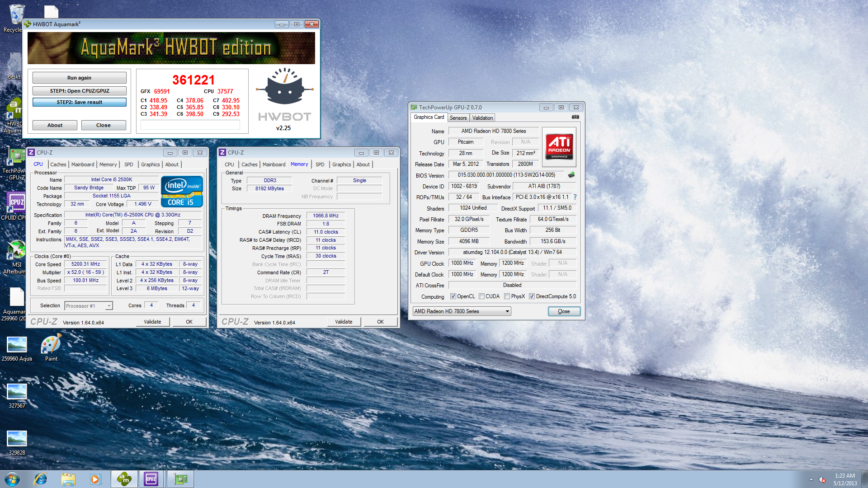Image resolution: width=868 pixels, height=488 pixels.
Task: Click the AMD Radeon HD 7800 Series name field
Action: 493,131
